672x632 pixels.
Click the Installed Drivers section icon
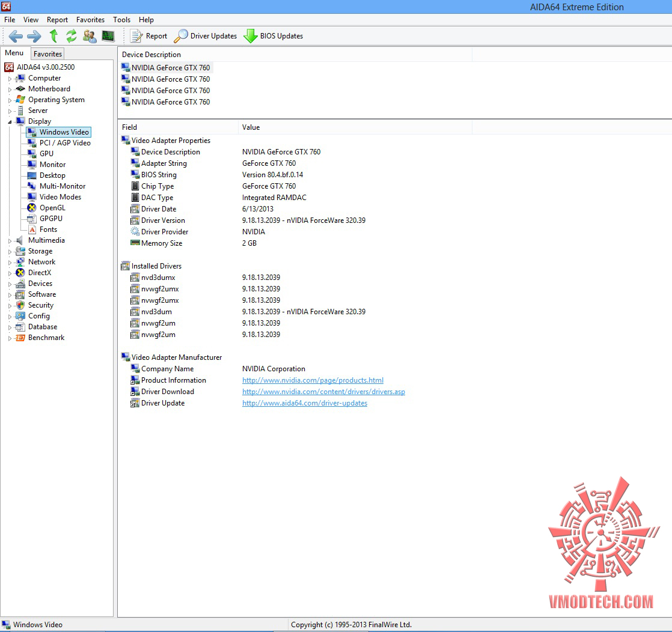click(125, 266)
